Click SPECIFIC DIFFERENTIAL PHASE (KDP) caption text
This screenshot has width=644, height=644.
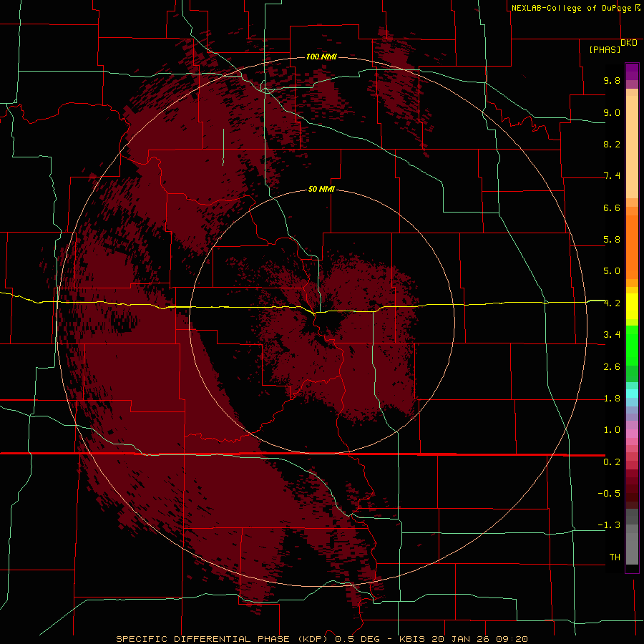(x=222, y=639)
